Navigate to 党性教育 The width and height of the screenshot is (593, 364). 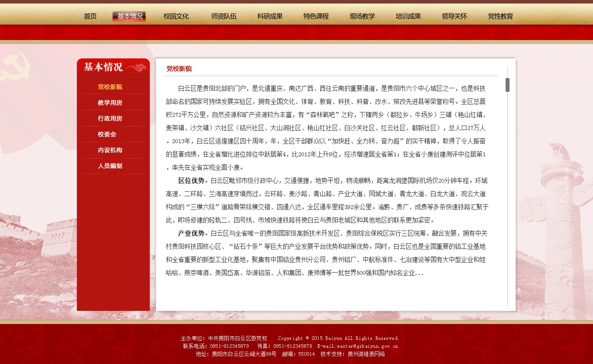500,16
